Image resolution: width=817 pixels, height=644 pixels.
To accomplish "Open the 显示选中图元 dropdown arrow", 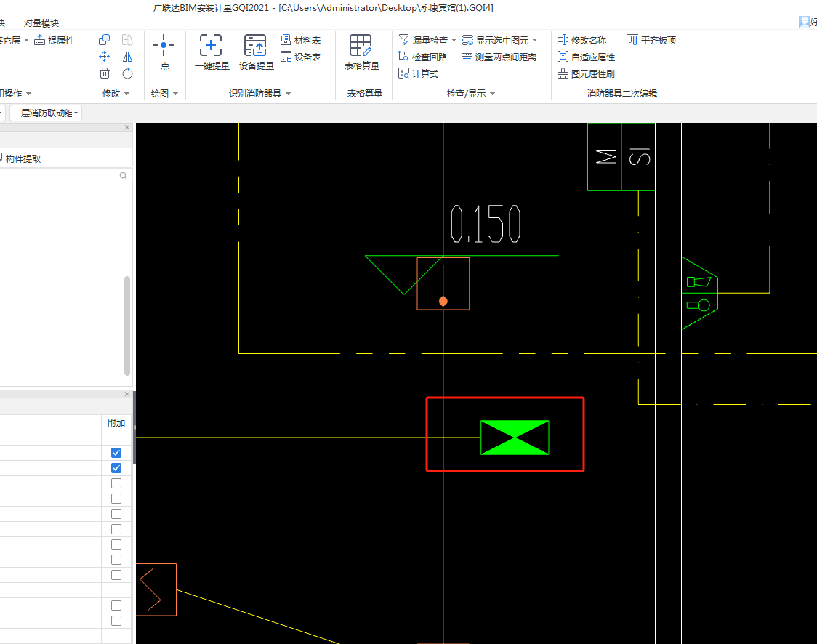I will point(534,40).
